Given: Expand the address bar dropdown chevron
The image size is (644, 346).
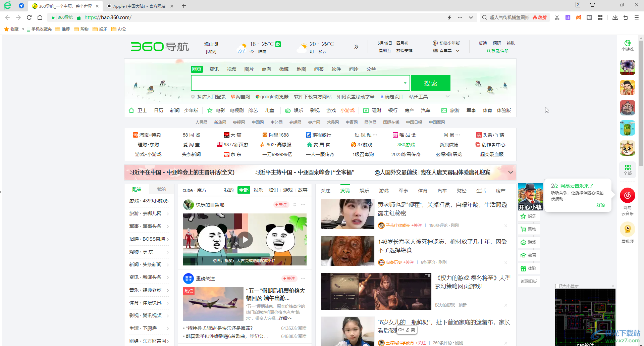Looking at the screenshot, I should [471, 17].
